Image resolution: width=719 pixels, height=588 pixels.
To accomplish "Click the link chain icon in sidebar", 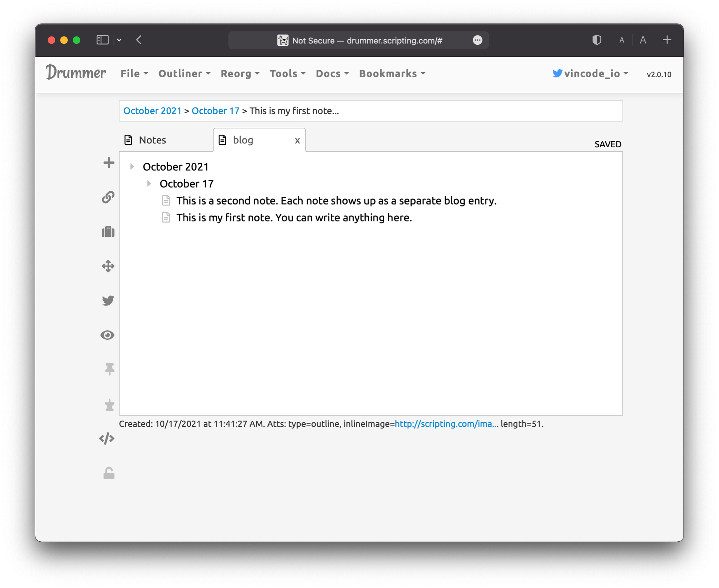I will (109, 197).
